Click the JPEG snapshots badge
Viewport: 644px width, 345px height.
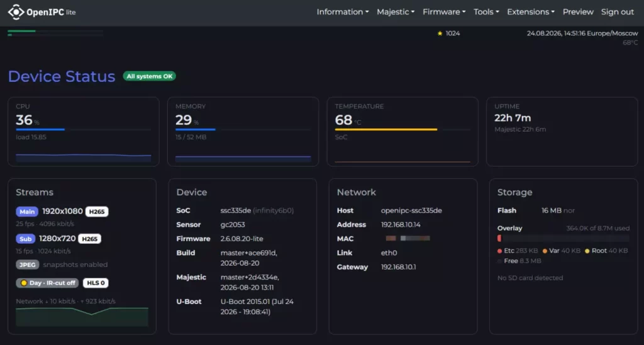point(28,264)
